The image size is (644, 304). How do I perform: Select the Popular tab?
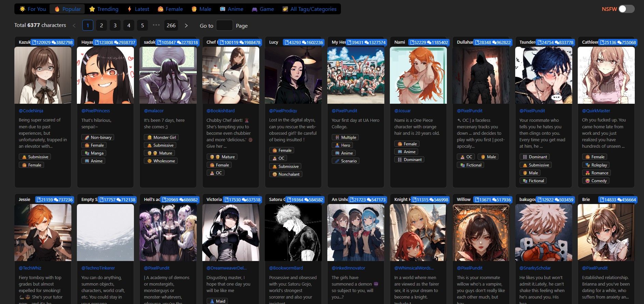68,9
